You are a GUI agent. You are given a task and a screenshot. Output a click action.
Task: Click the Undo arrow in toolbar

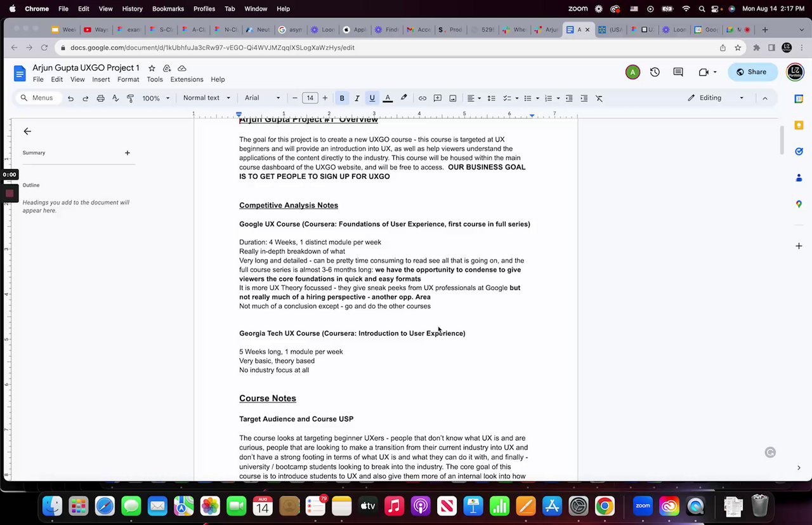tap(70, 98)
